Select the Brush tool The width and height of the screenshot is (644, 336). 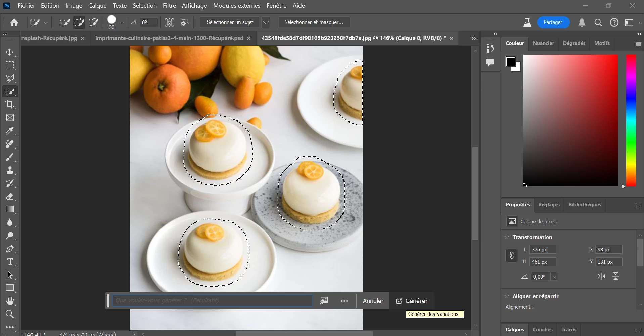(10, 157)
